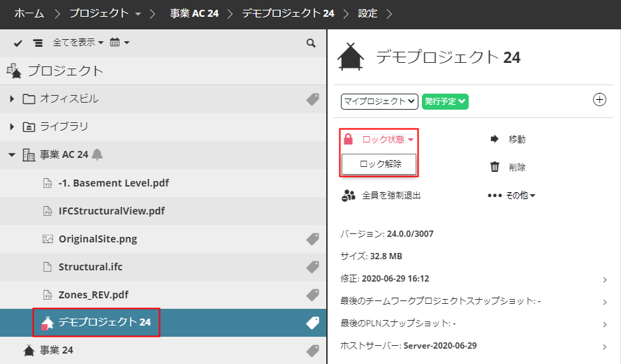
Task: Click 設定 in breadcrumb
Action: [367, 13]
